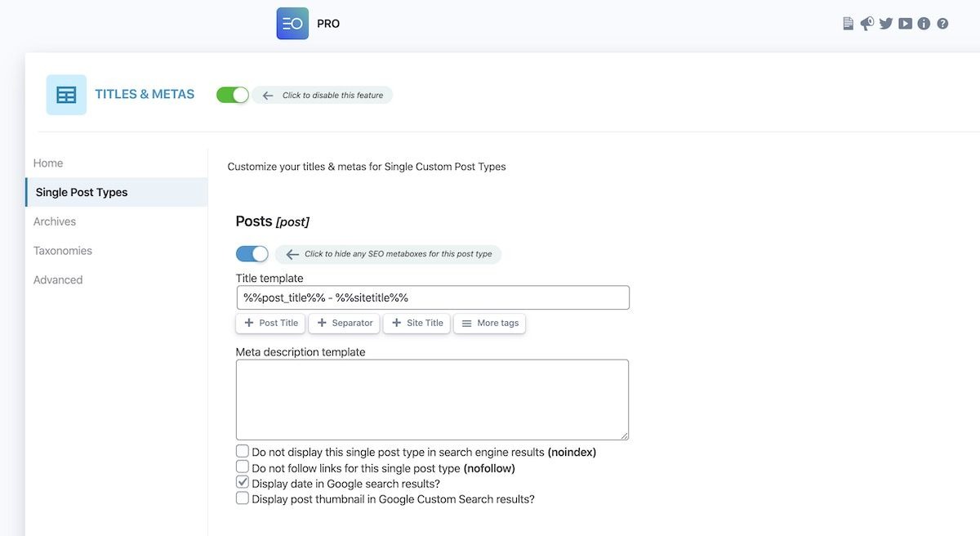
Task: Click the Title template input field
Action: coord(433,297)
